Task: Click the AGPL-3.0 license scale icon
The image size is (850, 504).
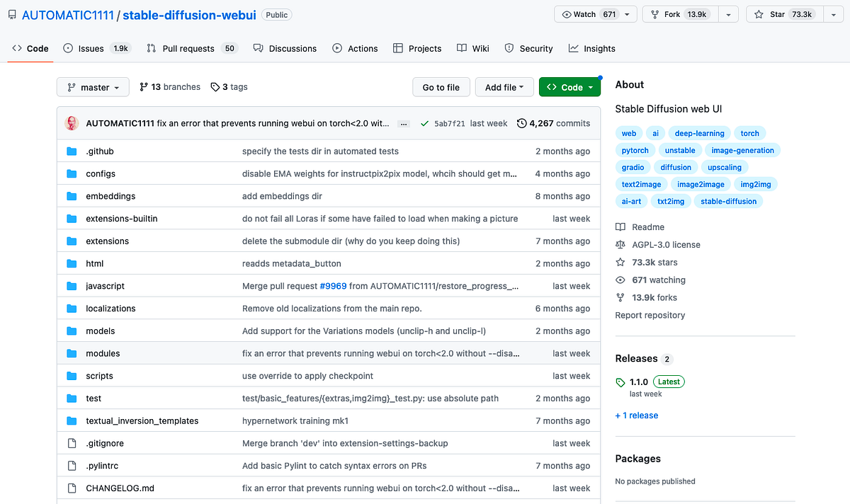Action: point(620,244)
